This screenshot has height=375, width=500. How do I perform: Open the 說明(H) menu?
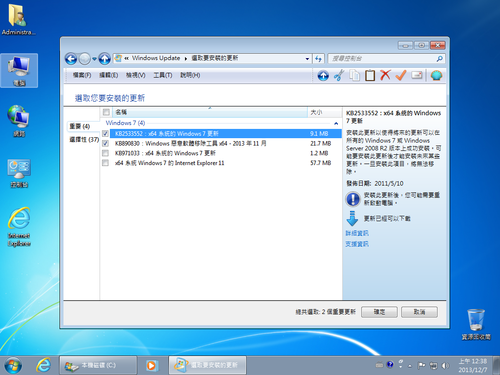(190, 75)
